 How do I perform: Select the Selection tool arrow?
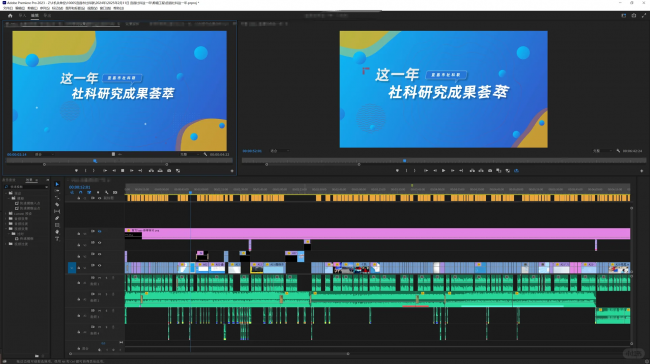click(x=57, y=184)
